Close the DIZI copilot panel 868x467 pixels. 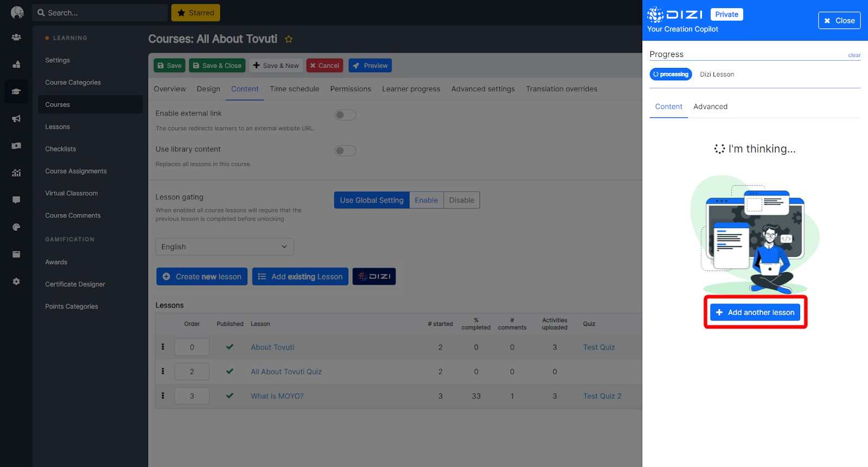pos(839,21)
